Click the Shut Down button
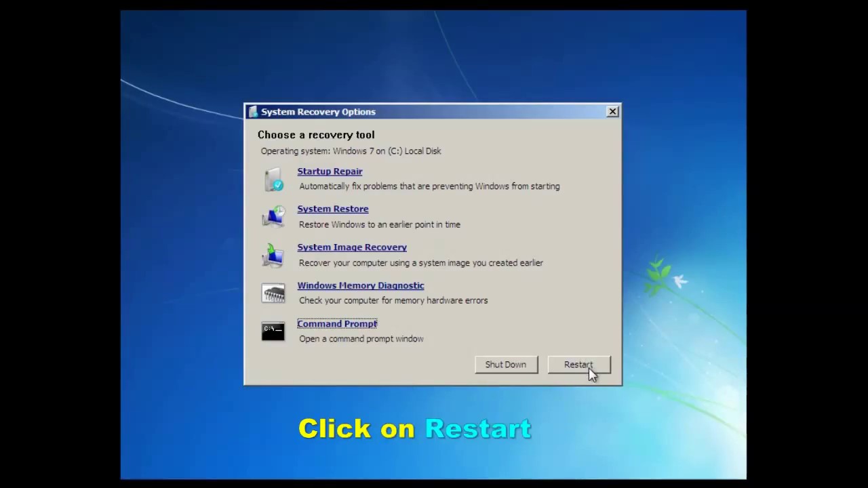The width and height of the screenshot is (868, 488). 506,365
